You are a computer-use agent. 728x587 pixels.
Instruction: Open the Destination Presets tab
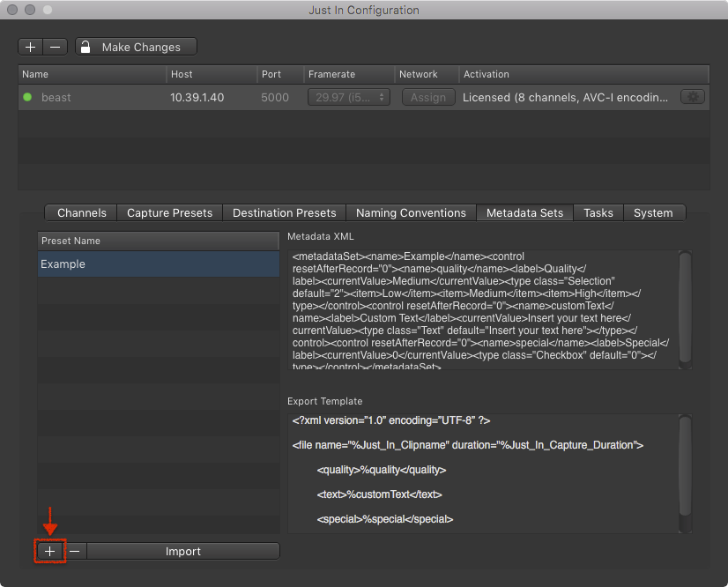(284, 212)
